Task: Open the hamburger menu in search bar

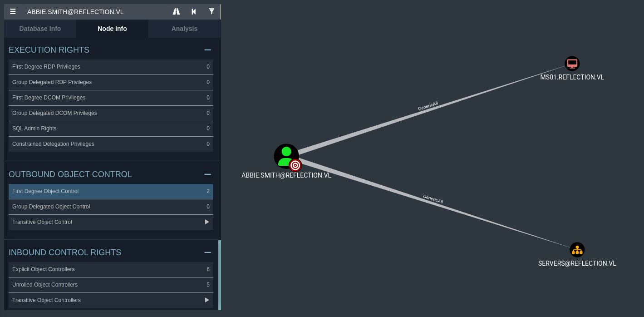Action: [13, 12]
